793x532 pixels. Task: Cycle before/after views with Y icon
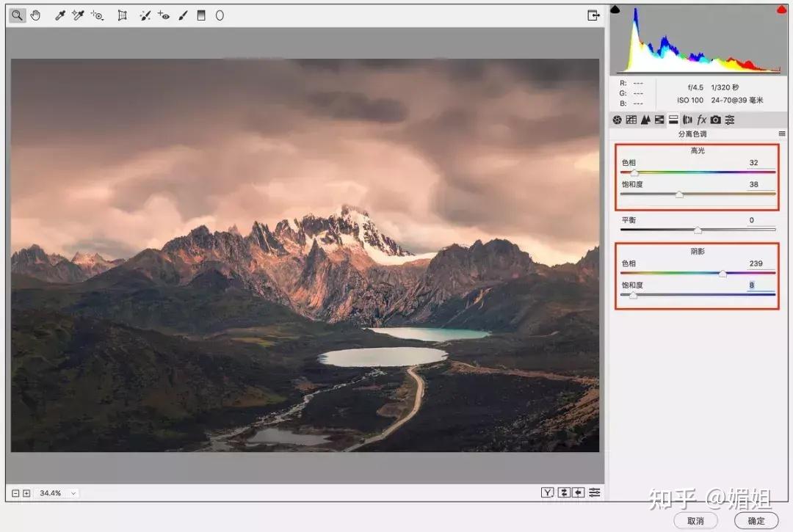tap(547, 492)
